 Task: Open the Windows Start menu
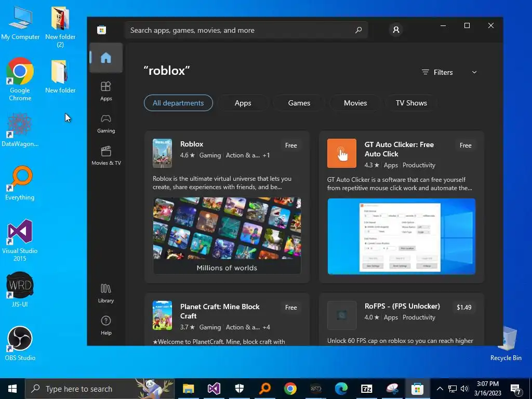(x=12, y=389)
